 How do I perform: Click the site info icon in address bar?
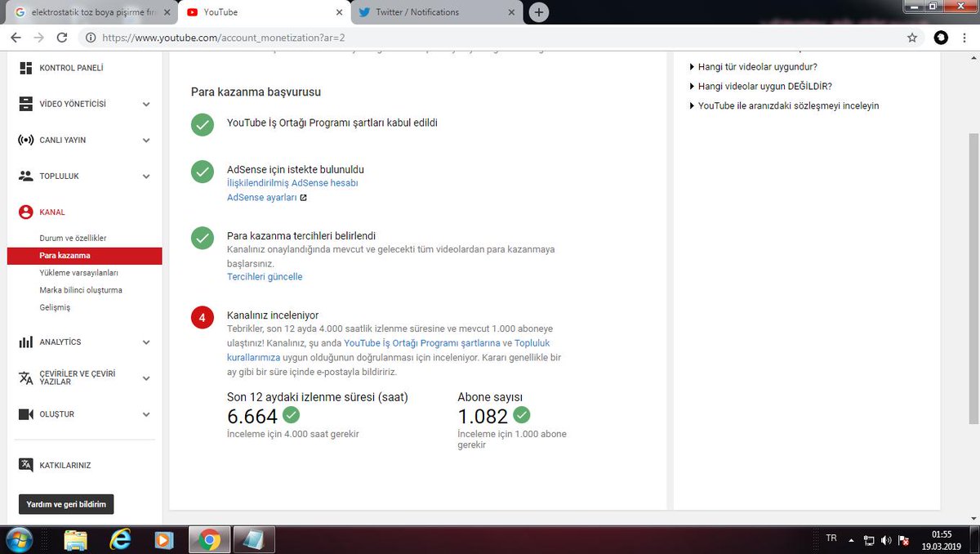click(x=90, y=37)
